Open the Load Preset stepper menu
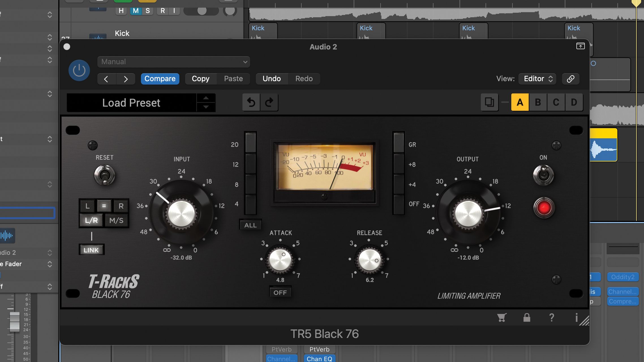Screen dimensions: 644x362 206,102
